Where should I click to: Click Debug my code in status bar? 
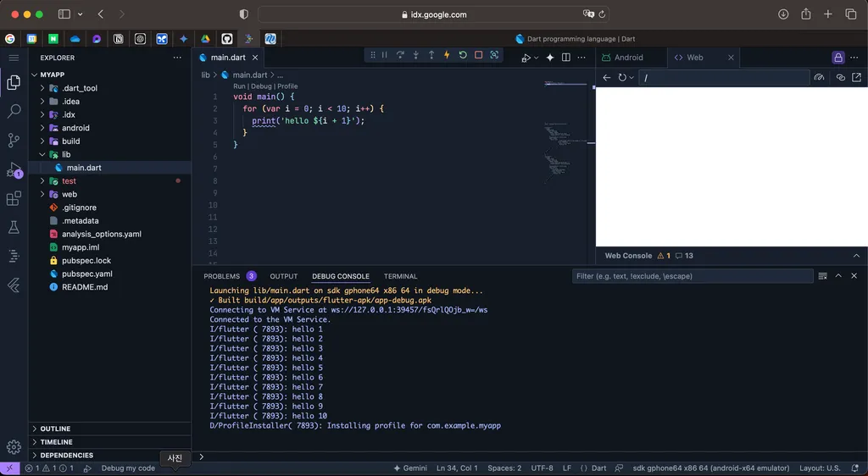pyautogui.click(x=128, y=468)
